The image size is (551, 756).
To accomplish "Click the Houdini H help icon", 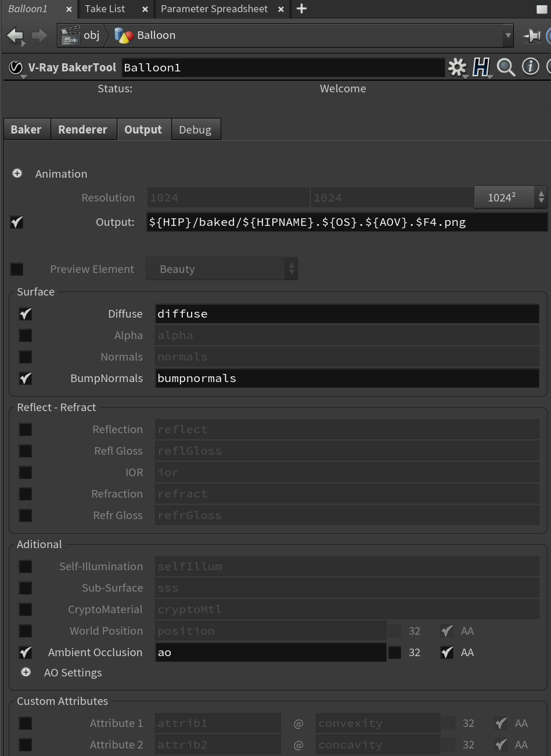I will pos(481,67).
